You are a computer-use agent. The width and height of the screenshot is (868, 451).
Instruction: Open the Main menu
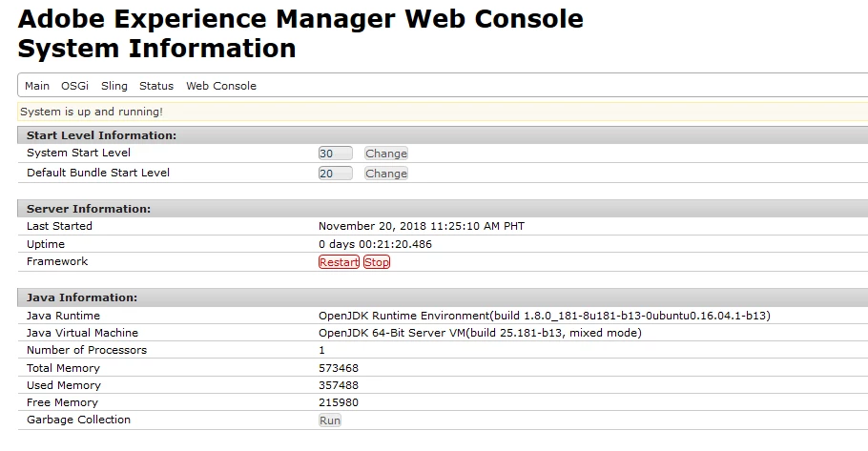pyautogui.click(x=37, y=86)
